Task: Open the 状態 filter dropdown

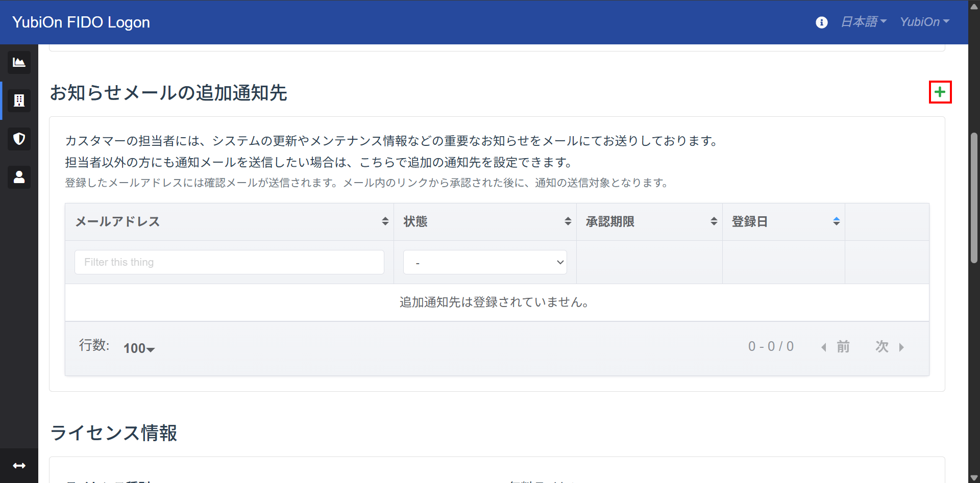Action: click(485, 262)
